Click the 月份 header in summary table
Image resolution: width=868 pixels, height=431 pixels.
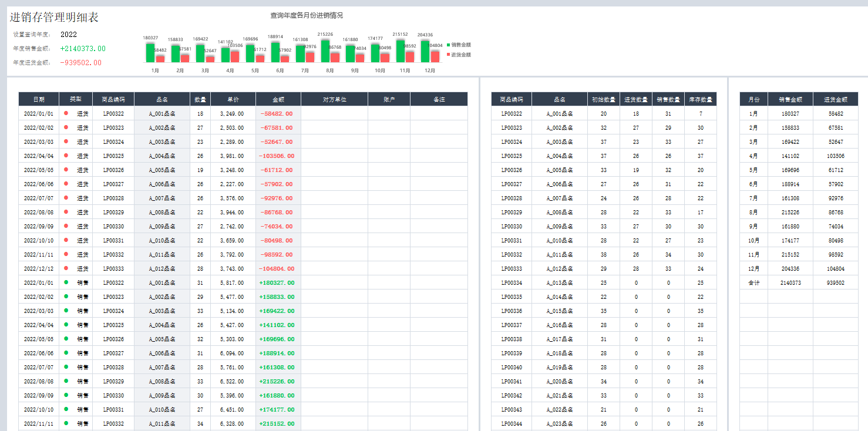[753, 99]
